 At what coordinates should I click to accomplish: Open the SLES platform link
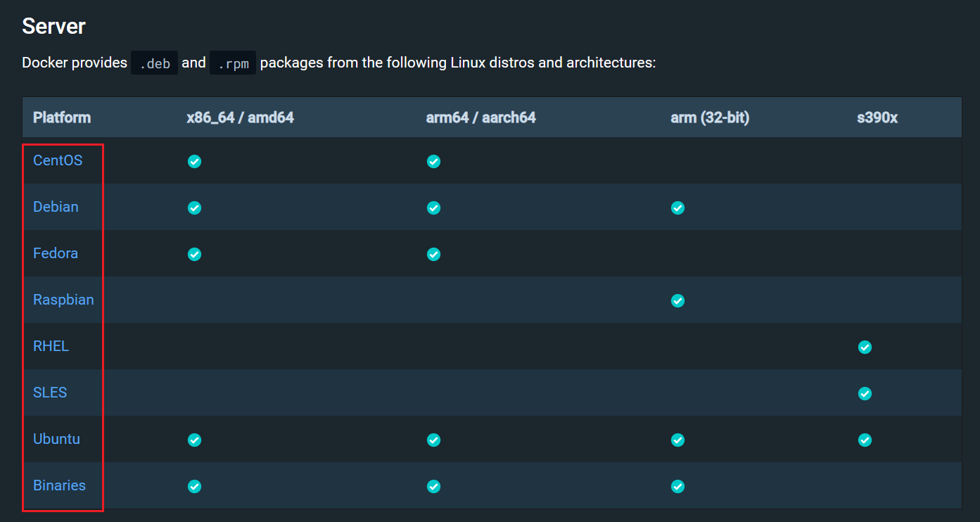pos(50,393)
